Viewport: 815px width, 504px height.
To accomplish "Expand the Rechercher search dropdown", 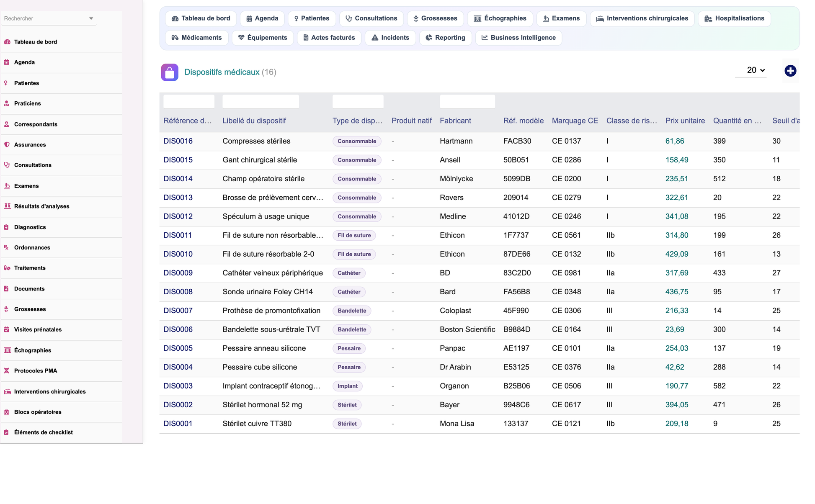I will (91, 18).
